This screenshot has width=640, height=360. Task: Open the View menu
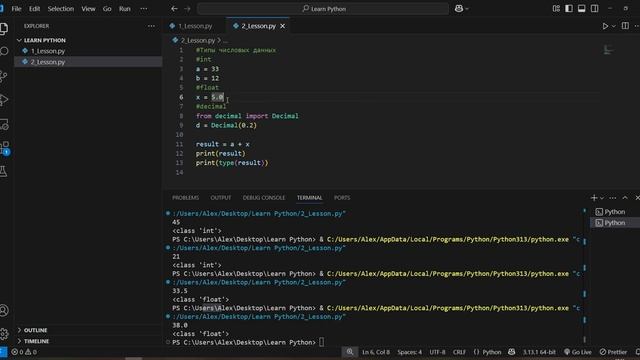click(88, 9)
